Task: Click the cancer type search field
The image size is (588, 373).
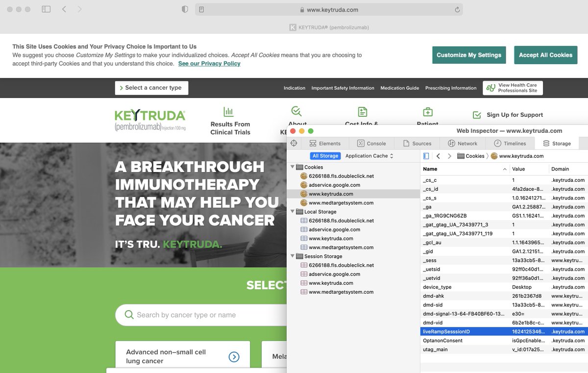Action: 201,315
